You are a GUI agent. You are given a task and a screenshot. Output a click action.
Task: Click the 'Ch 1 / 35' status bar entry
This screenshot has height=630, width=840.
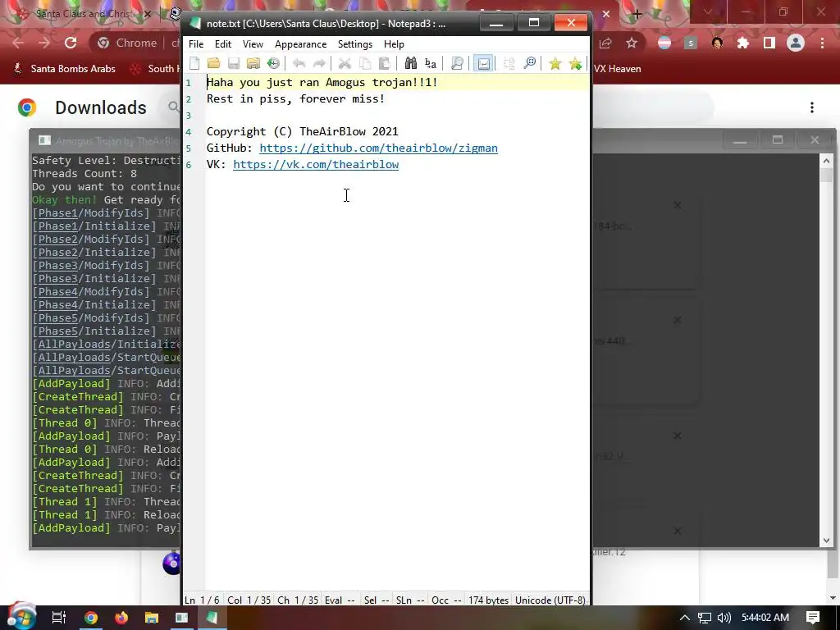pyautogui.click(x=298, y=600)
